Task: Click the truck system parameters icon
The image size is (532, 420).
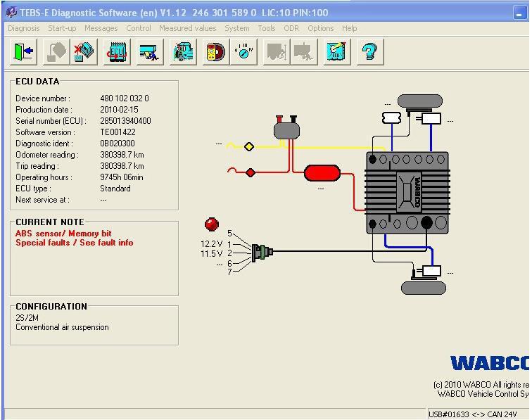Action: click(183, 51)
